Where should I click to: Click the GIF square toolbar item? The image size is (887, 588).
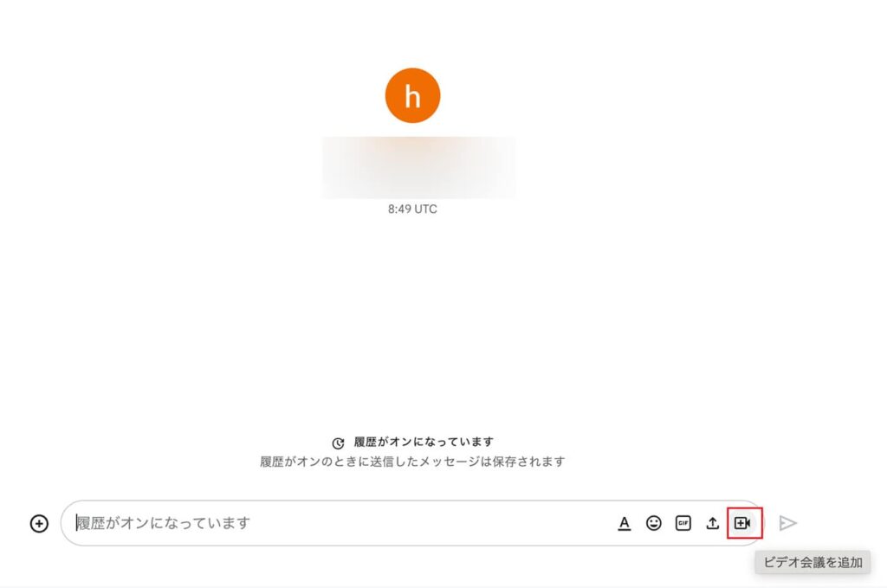click(683, 524)
